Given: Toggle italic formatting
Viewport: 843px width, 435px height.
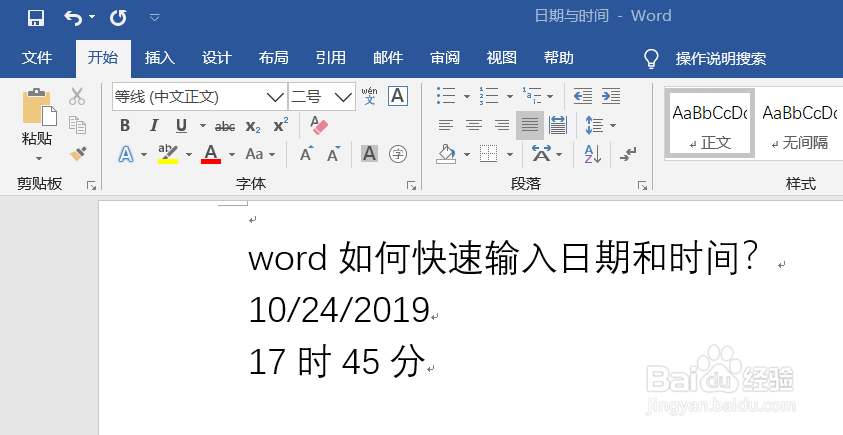Looking at the screenshot, I should pos(154,126).
